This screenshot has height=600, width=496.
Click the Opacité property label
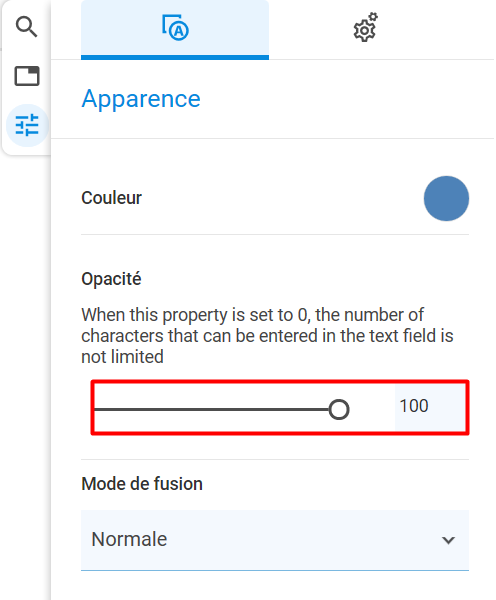click(x=111, y=279)
